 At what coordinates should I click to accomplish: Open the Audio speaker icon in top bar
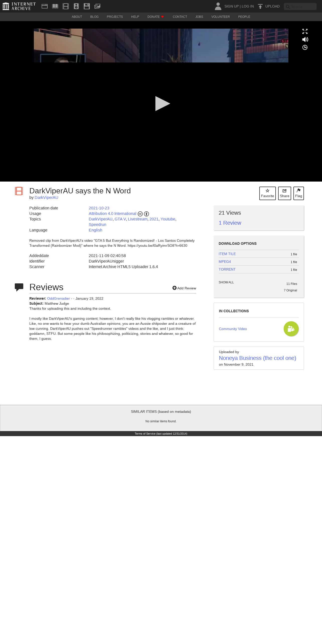click(x=76, y=6)
